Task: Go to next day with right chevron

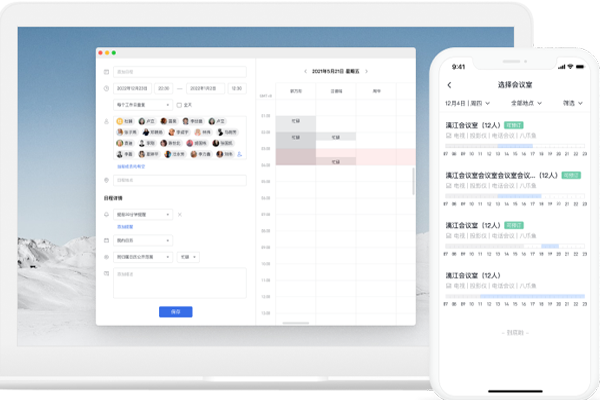Action: [367, 71]
